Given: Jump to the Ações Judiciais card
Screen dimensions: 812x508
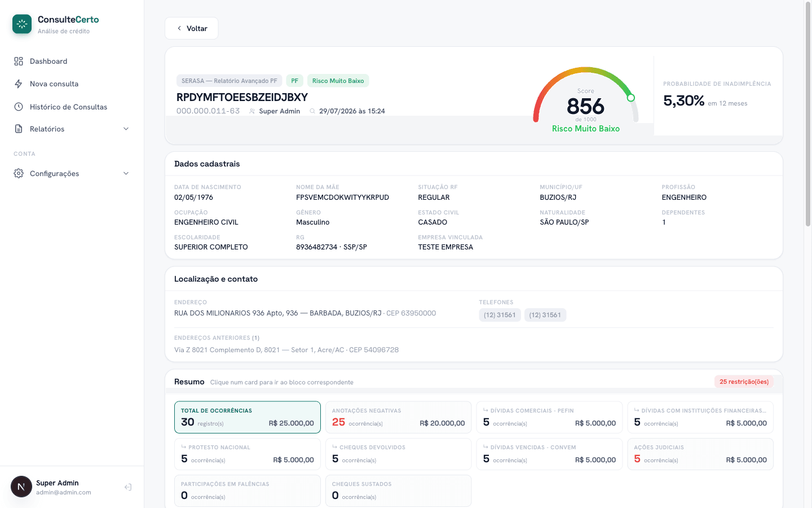Looking at the screenshot, I should point(700,454).
